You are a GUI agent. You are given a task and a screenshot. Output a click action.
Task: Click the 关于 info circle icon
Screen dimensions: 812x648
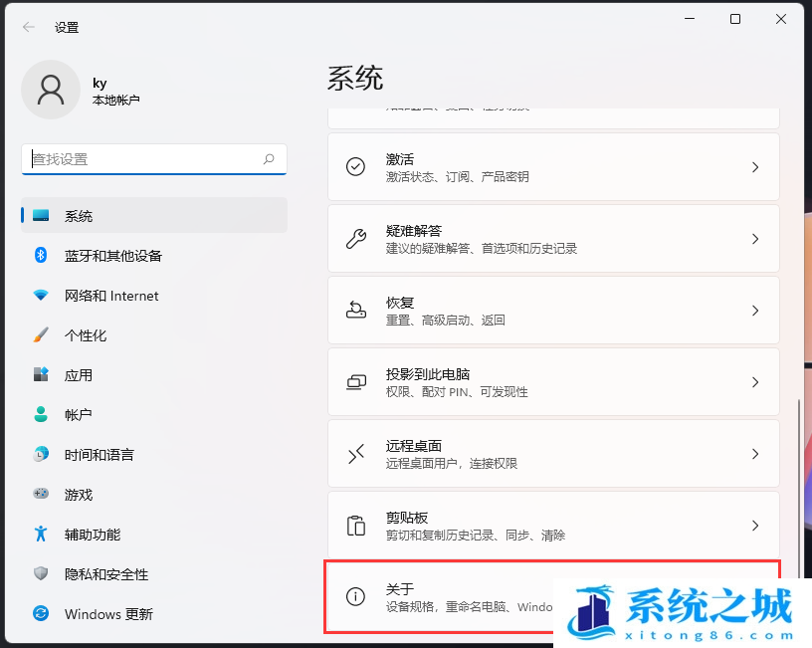tap(356, 596)
